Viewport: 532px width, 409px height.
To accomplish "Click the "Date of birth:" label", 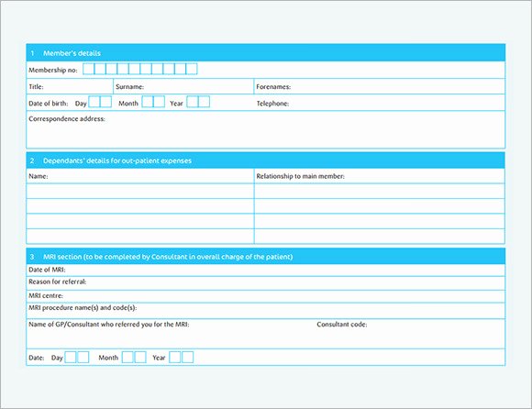I will (x=49, y=104).
